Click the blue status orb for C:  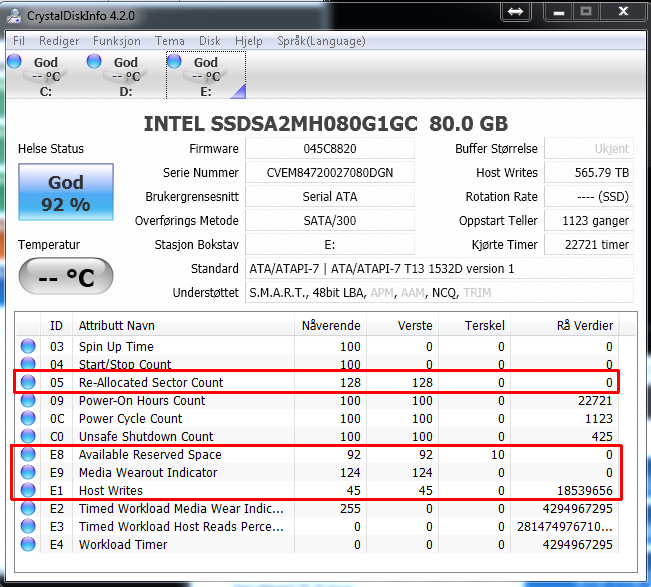pos(15,61)
